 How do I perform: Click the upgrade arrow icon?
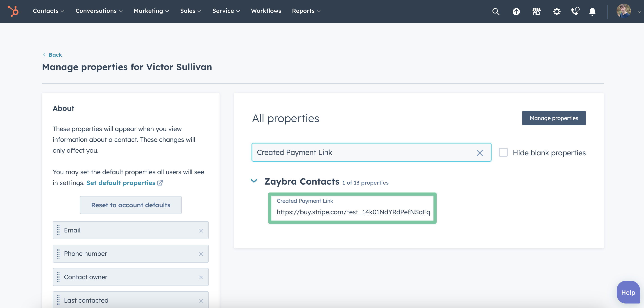point(516,11)
